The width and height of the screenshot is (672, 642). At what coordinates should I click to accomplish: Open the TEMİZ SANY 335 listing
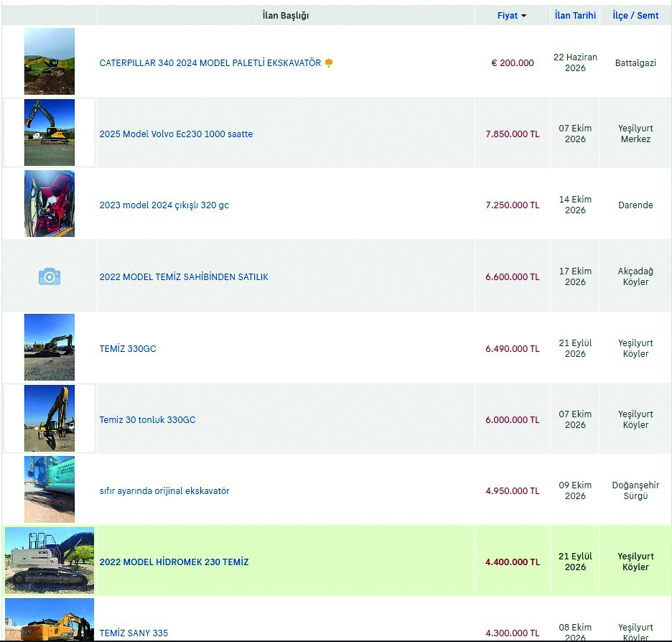(x=134, y=633)
